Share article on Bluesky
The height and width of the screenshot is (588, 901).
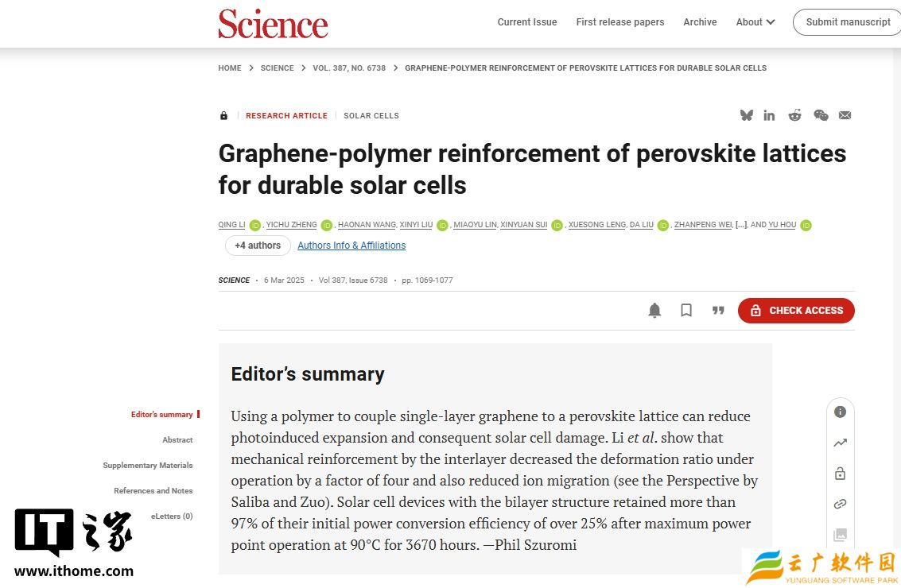coord(746,115)
